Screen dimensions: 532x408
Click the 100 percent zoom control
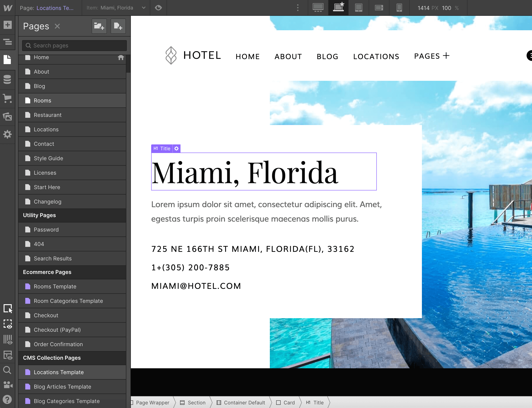447,8
